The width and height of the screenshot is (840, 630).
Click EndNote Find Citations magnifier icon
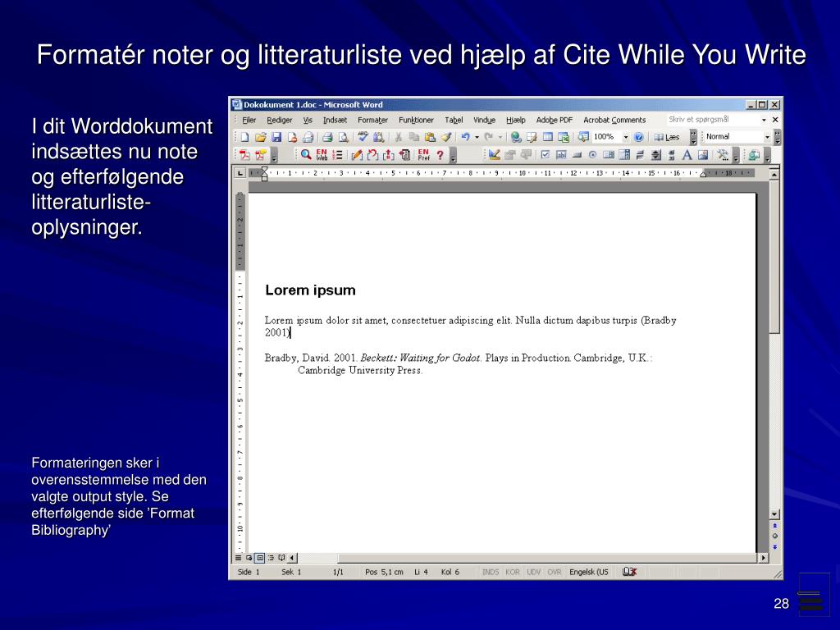pos(306,155)
